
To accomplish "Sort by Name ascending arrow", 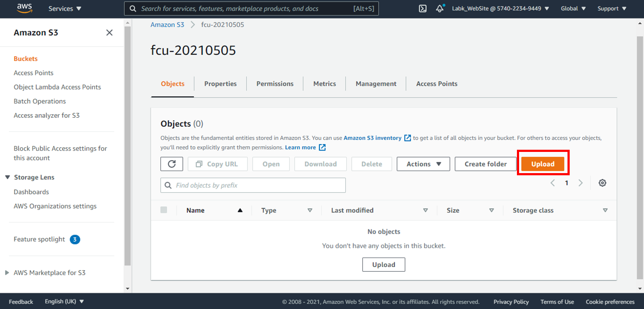I will (x=240, y=210).
